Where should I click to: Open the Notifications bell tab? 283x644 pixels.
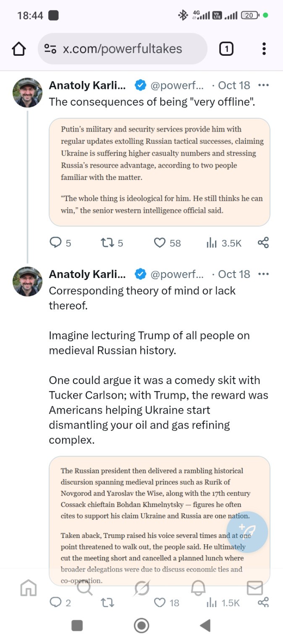point(198,589)
